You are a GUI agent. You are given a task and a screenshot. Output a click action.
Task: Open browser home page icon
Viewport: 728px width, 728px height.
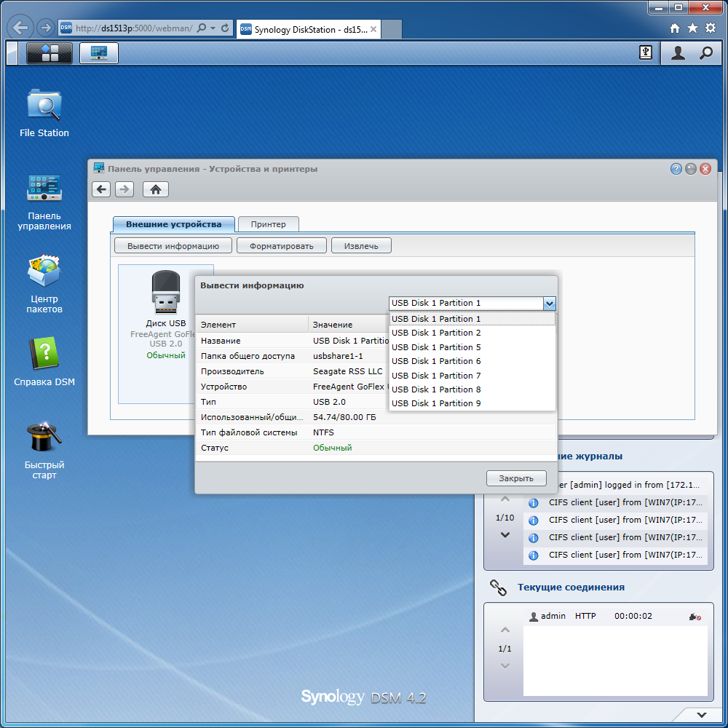tap(675, 28)
